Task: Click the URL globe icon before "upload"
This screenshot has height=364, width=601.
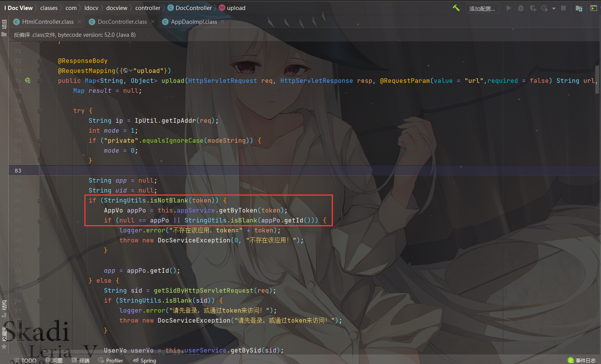Action: [125, 71]
